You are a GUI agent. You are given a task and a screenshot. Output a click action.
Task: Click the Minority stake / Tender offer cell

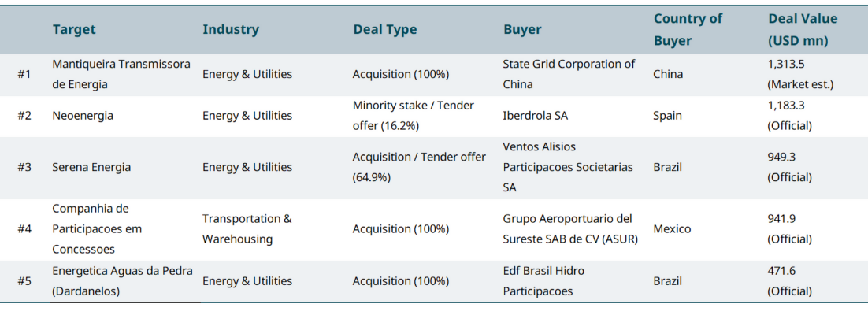pyautogui.click(x=413, y=116)
